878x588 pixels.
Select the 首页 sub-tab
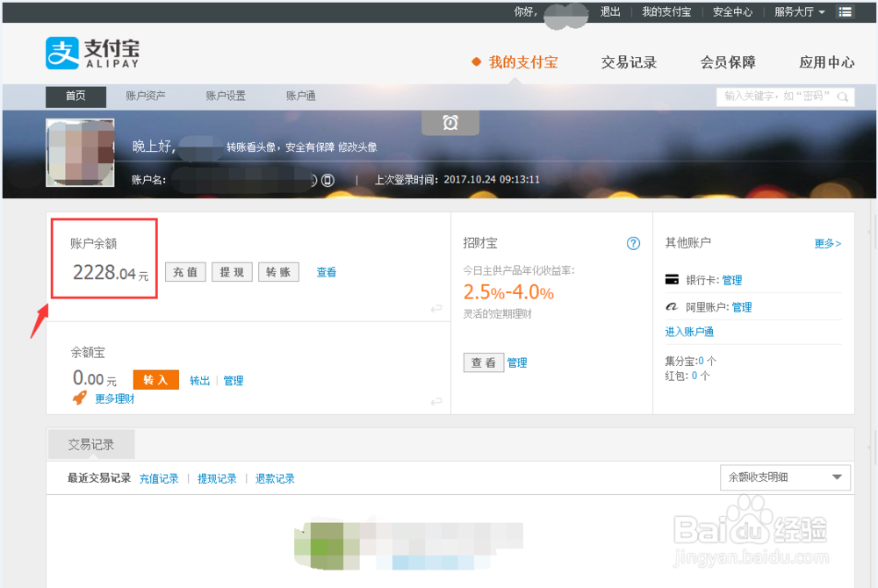pyautogui.click(x=76, y=97)
